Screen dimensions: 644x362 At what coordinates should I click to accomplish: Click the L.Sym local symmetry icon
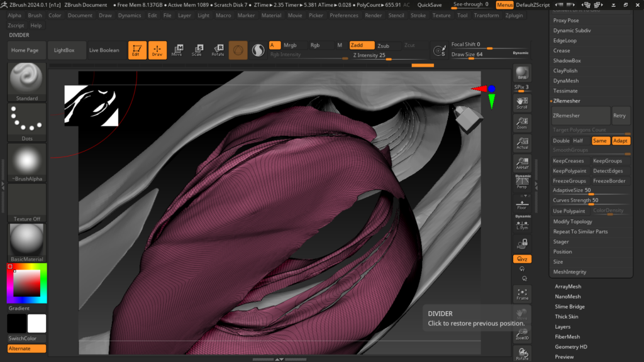pyautogui.click(x=522, y=224)
